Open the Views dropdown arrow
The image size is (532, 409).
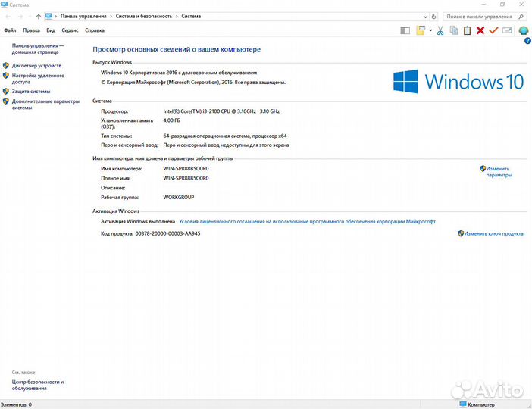pos(430,30)
